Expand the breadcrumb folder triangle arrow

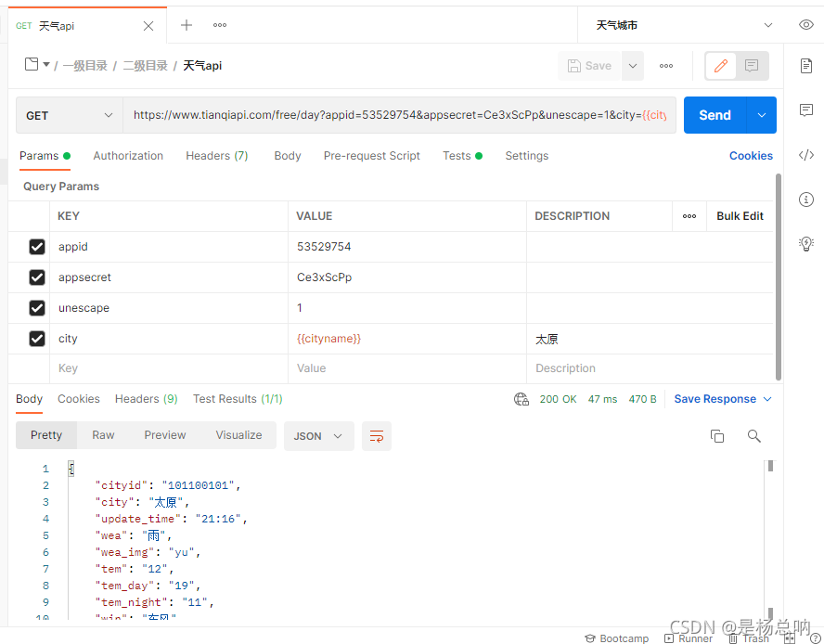click(46, 64)
